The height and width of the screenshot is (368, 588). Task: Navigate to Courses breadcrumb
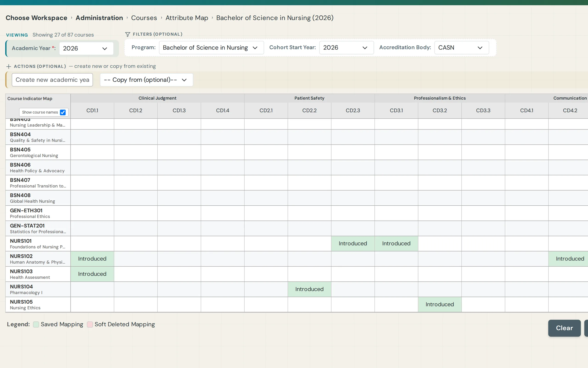coord(144,18)
